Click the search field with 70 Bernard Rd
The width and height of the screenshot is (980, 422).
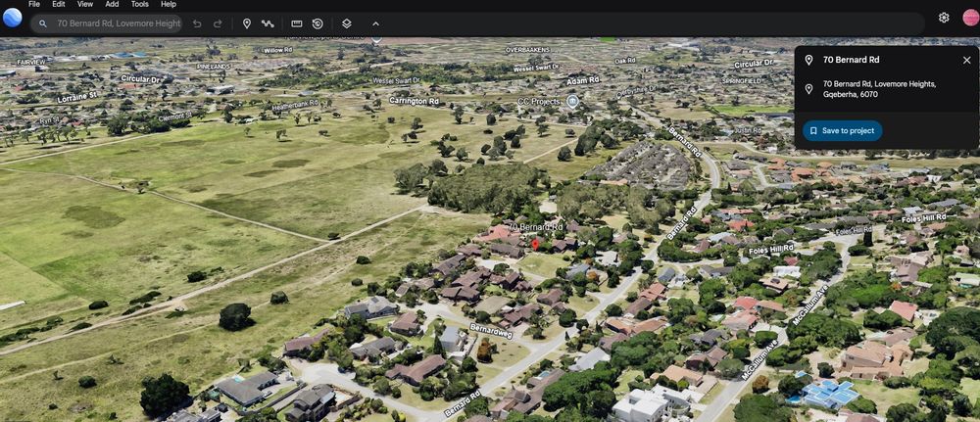point(116,23)
